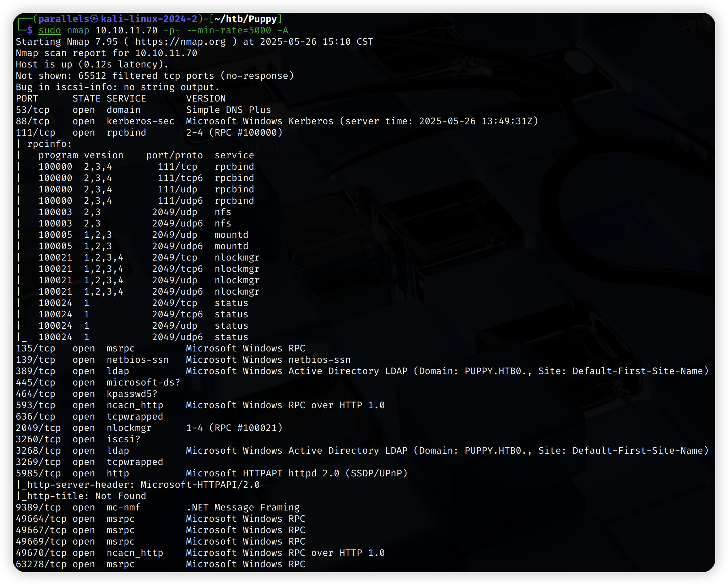
Task: Click the 'microsoft-ds?' service name
Action: point(143,383)
